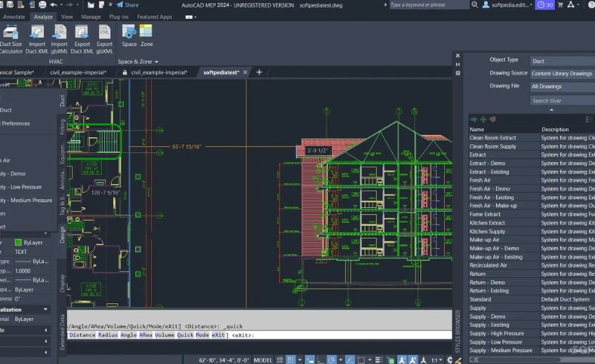Click the Annotation visibility icon in the status bar
This screenshot has height=364, width=595.
[x=402, y=360]
